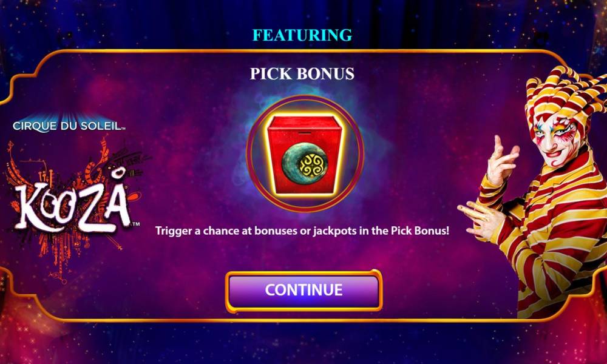The width and height of the screenshot is (607, 364).
Task: Click the KOOZA logo artwork
Action: (72, 206)
